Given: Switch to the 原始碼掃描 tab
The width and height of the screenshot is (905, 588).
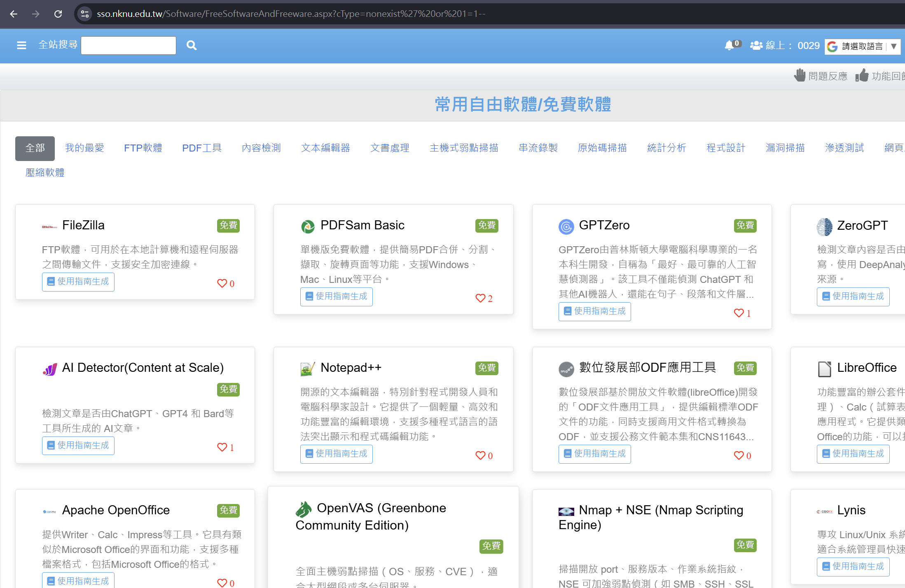Looking at the screenshot, I should [602, 148].
